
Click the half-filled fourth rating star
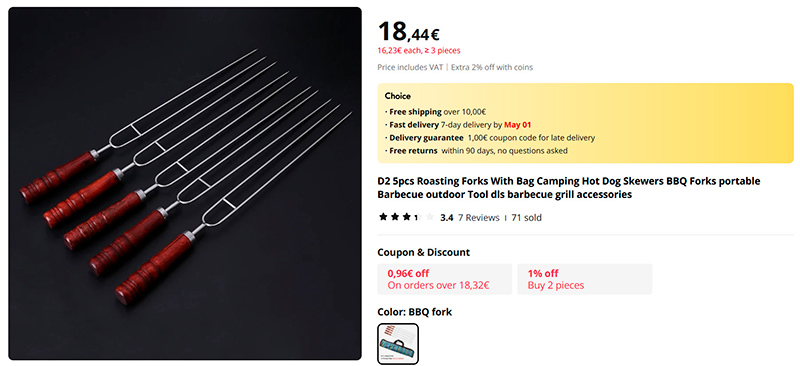click(x=418, y=217)
